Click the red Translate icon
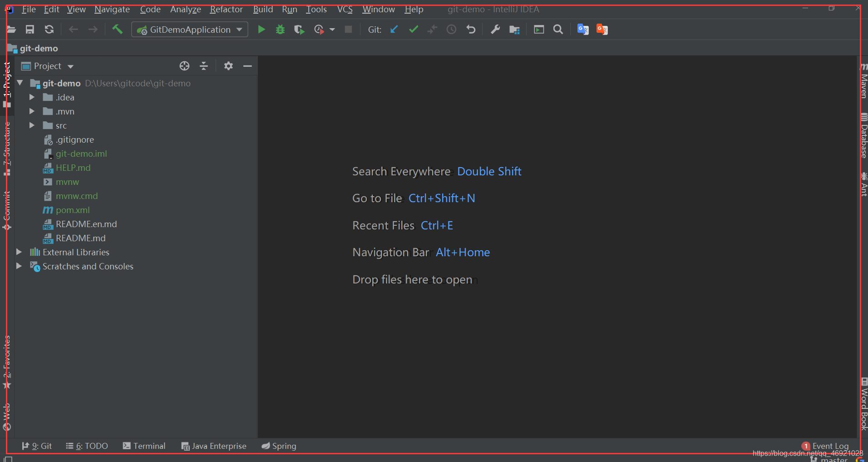Image resolution: width=868 pixels, height=462 pixels. point(602,30)
